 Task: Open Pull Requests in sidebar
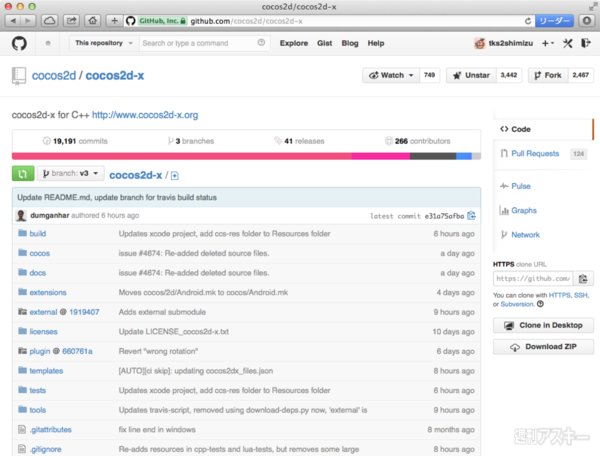(535, 153)
